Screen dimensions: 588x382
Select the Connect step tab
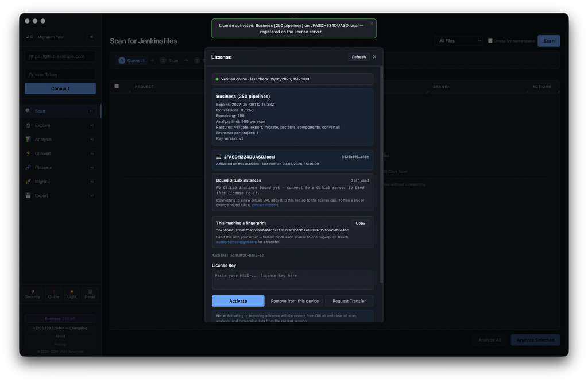(131, 60)
